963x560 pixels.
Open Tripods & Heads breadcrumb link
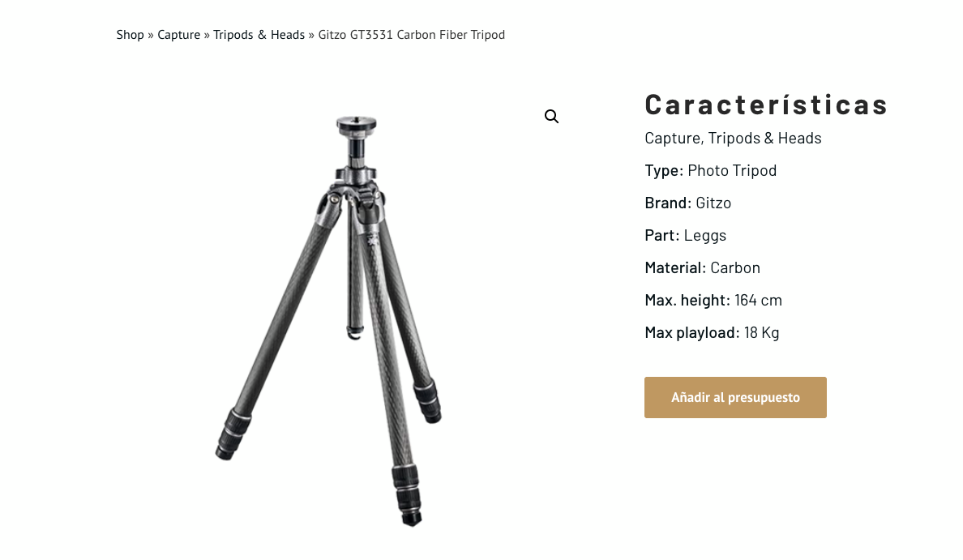(x=259, y=35)
